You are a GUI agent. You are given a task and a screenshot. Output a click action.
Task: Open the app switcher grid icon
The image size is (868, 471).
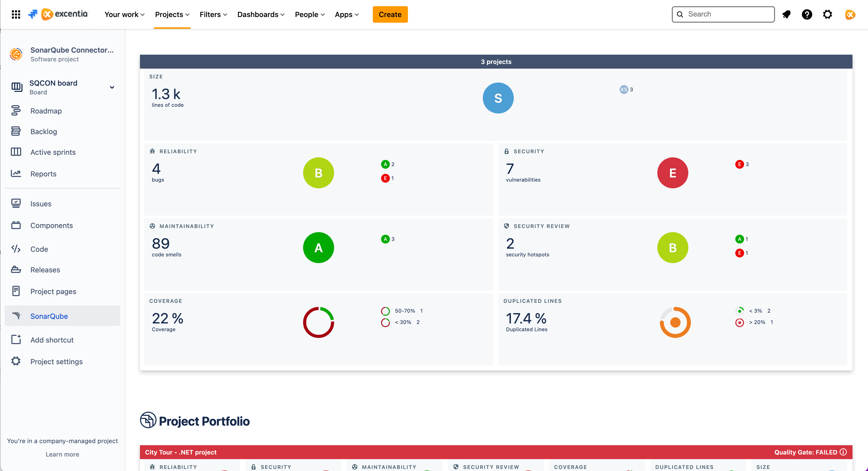[x=16, y=14]
